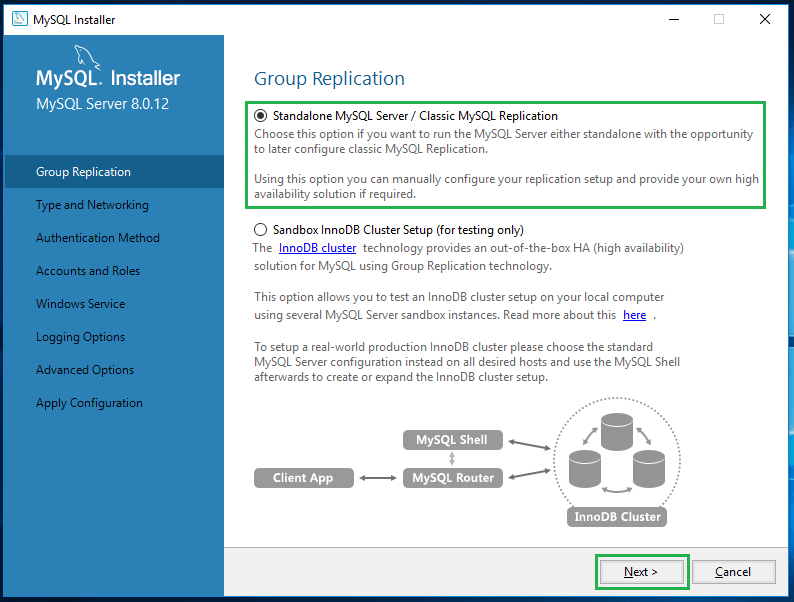Cancel the MySQL installation wizard

[733, 572]
